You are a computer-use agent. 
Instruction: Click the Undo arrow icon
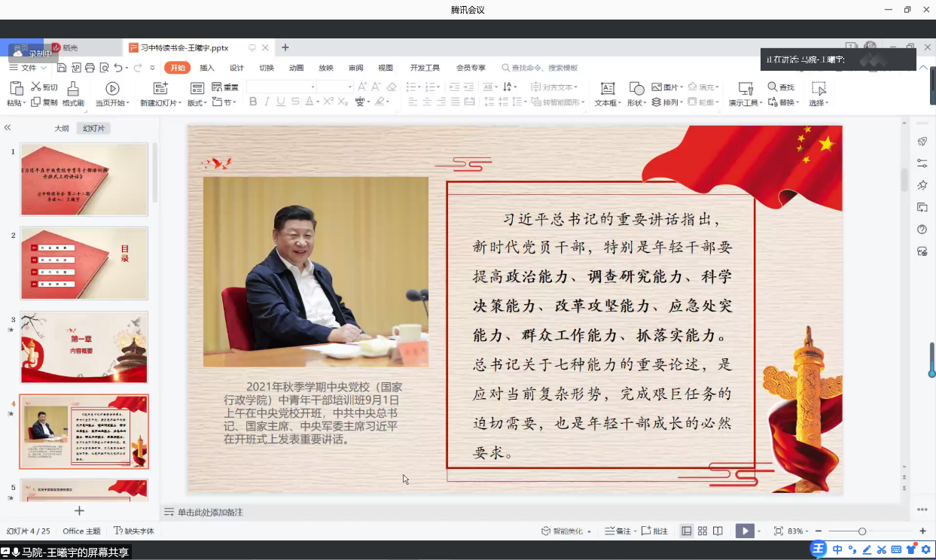[117, 68]
